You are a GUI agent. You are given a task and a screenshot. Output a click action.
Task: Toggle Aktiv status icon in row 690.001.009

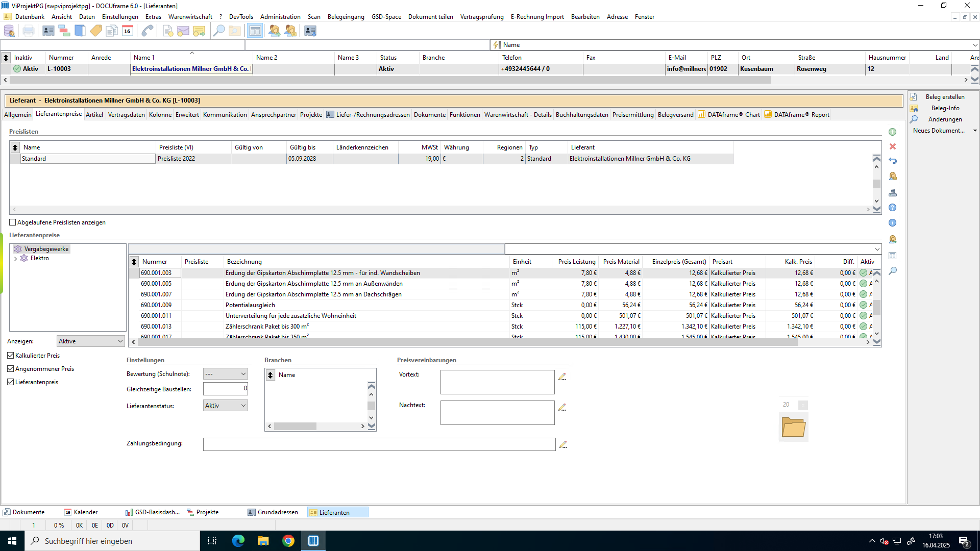click(x=863, y=305)
